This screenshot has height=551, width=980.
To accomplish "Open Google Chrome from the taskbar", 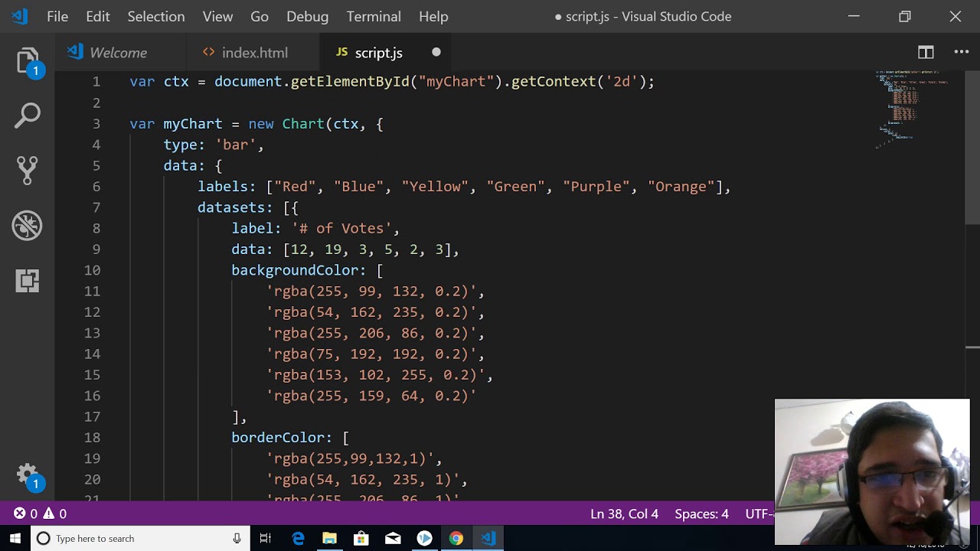I will pos(456,539).
